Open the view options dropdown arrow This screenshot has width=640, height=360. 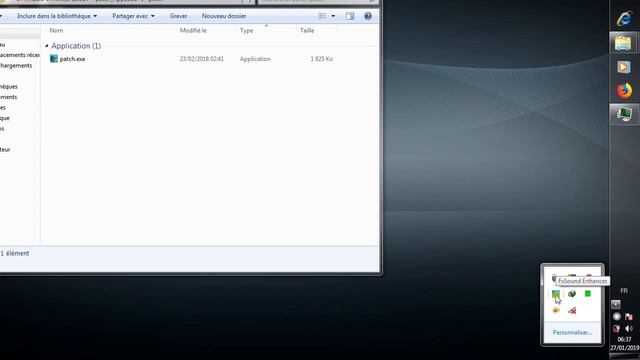pyautogui.click(x=333, y=16)
